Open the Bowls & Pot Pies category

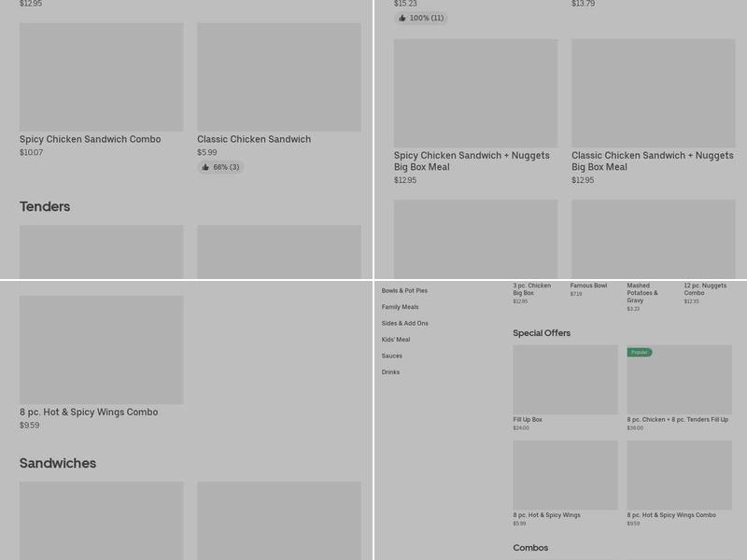[x=404, y=291]
